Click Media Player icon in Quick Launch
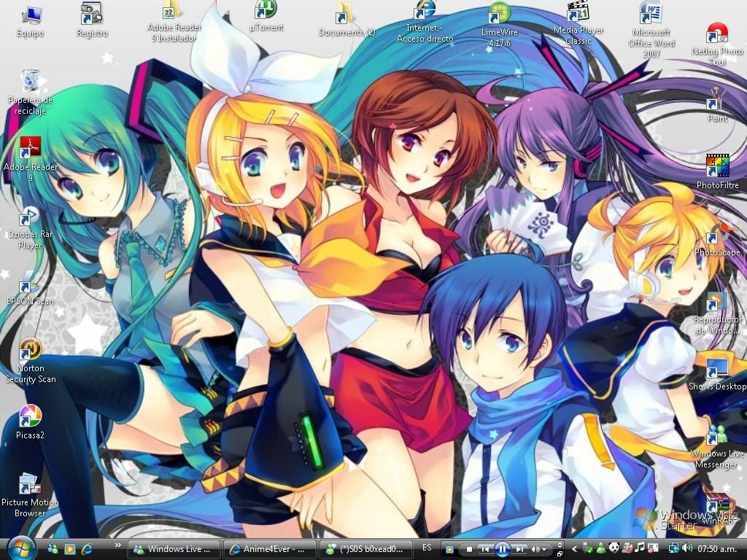 [x=69, y=549]
